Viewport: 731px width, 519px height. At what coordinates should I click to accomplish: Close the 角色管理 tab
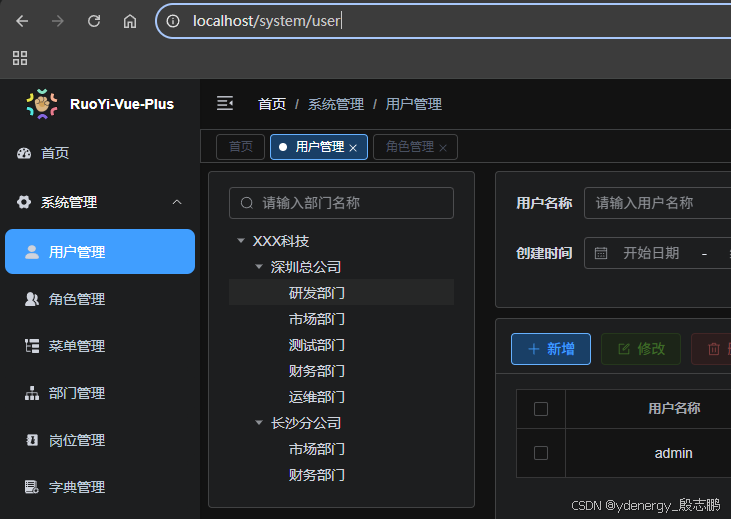pyautogui.click(x=443, y=148)
